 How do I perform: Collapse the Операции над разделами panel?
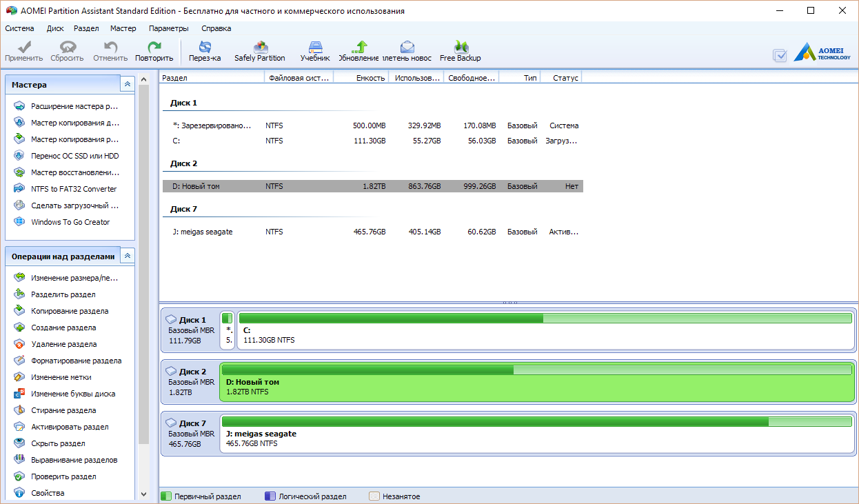tap(128, 256)
